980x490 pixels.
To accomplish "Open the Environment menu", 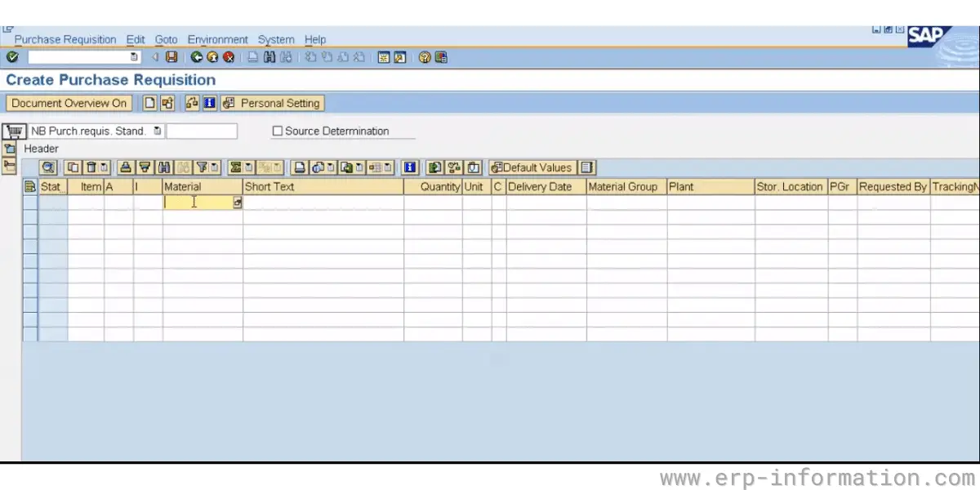I will point(217,39).
